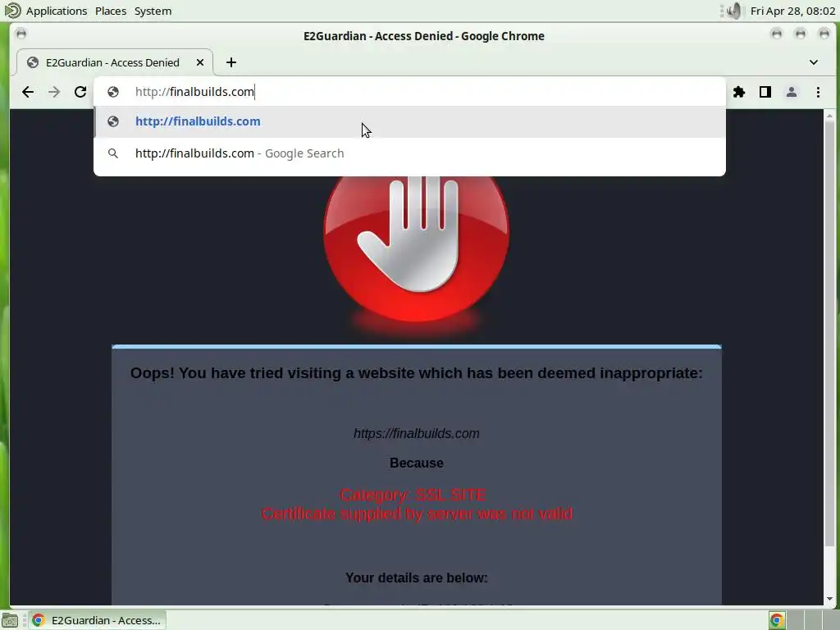
Task: Click the scrollbar down arrow
Action: pyautogui.click(x=829, y=599)
